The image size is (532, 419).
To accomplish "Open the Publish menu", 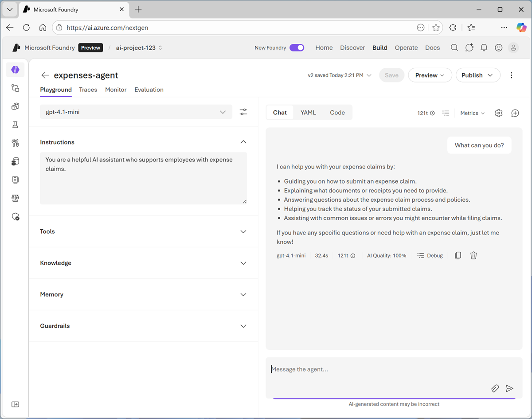I will 478,75.
